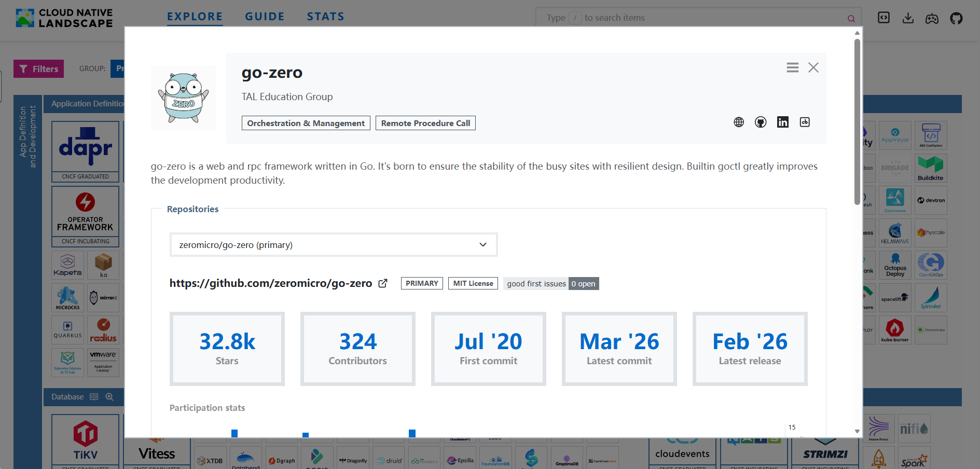Open the cloudevents project card
The image size is (980, 469).
tap(682, 453)
